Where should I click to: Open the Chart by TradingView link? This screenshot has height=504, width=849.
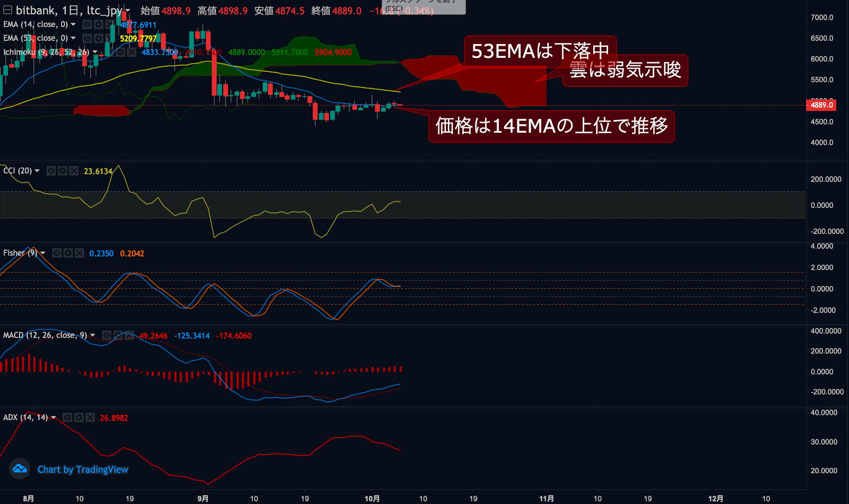click(x=83, y=470)
